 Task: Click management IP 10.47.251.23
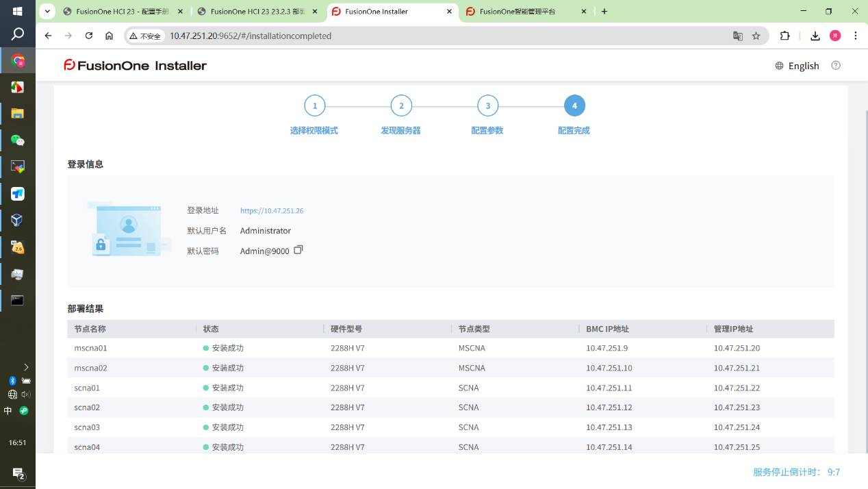pyautogui.click(x=737, y=407)
